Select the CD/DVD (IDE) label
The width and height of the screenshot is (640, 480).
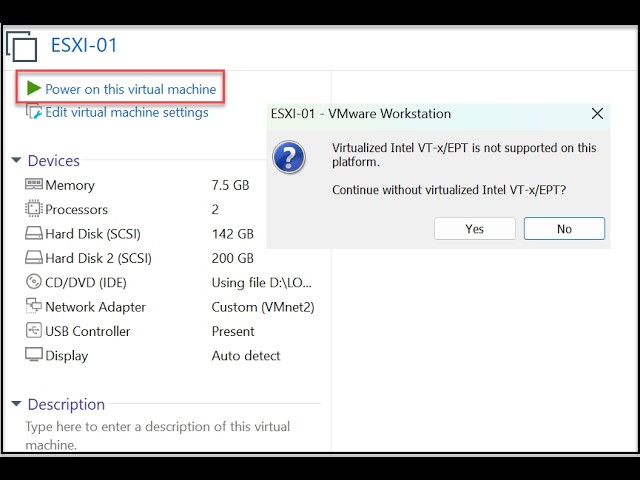(x=86, y=282)
